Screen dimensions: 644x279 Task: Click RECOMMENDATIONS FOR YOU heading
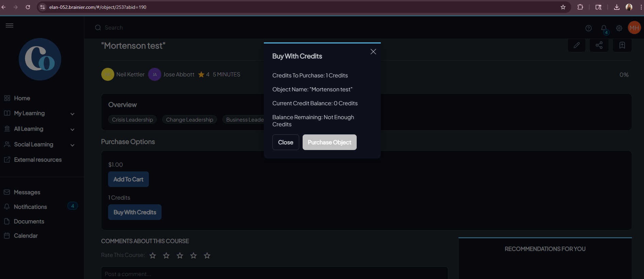tap(545, 249)
